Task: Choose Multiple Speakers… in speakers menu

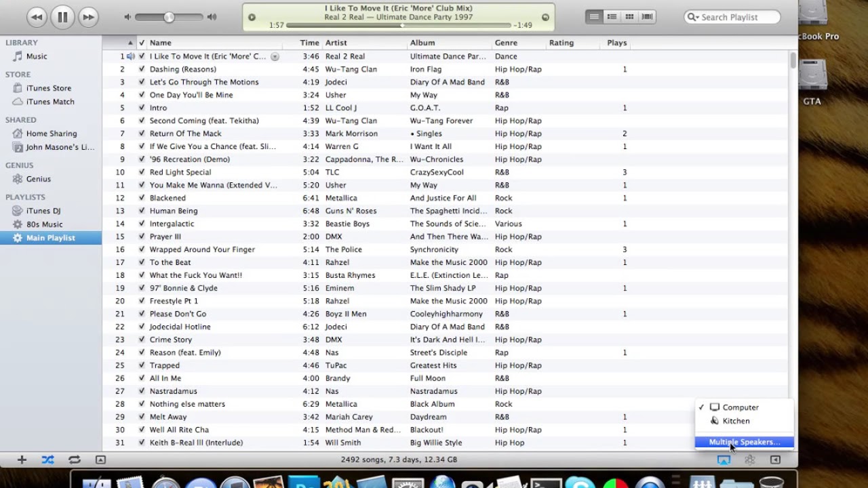Action: coord(744,442)
